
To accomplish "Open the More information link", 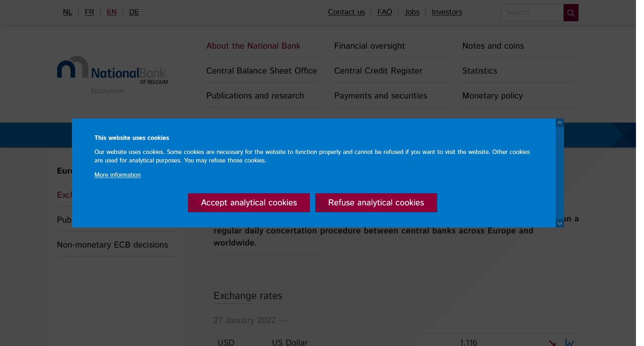I will click(x=117, y=175).
